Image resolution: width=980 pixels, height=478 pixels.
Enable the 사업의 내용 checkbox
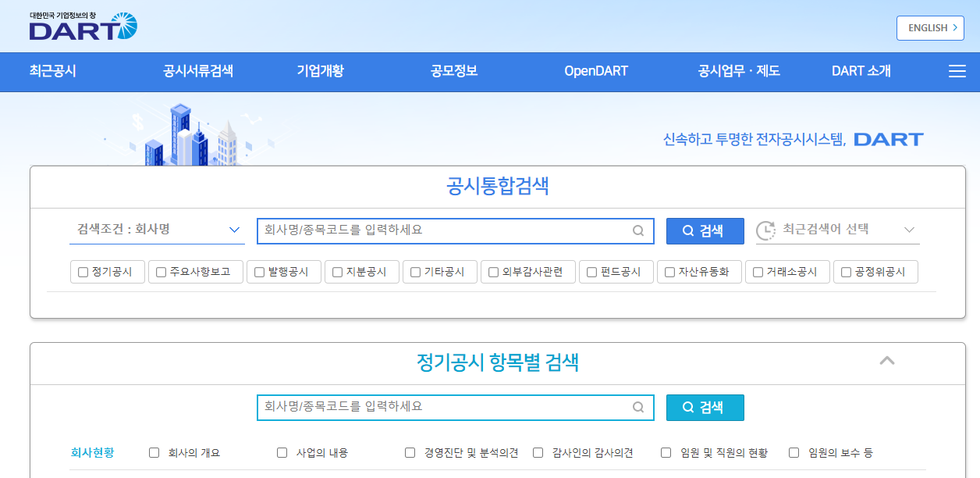click(281, 452)
